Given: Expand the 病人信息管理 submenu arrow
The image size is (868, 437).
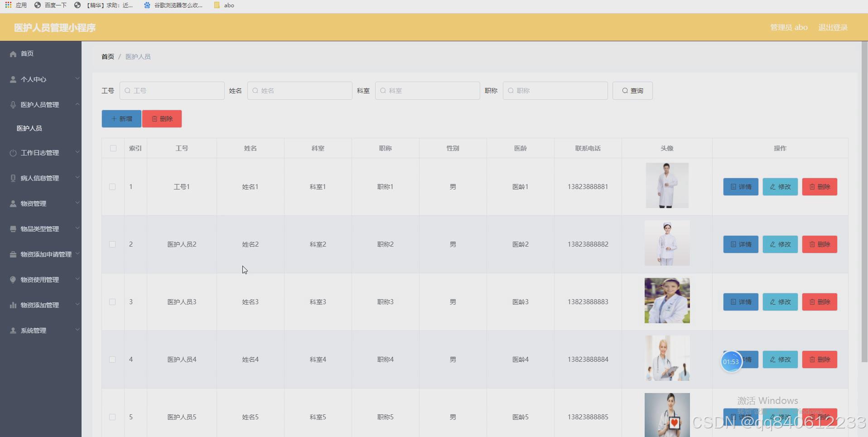Looking at the screenshot, I should [77, 178].
